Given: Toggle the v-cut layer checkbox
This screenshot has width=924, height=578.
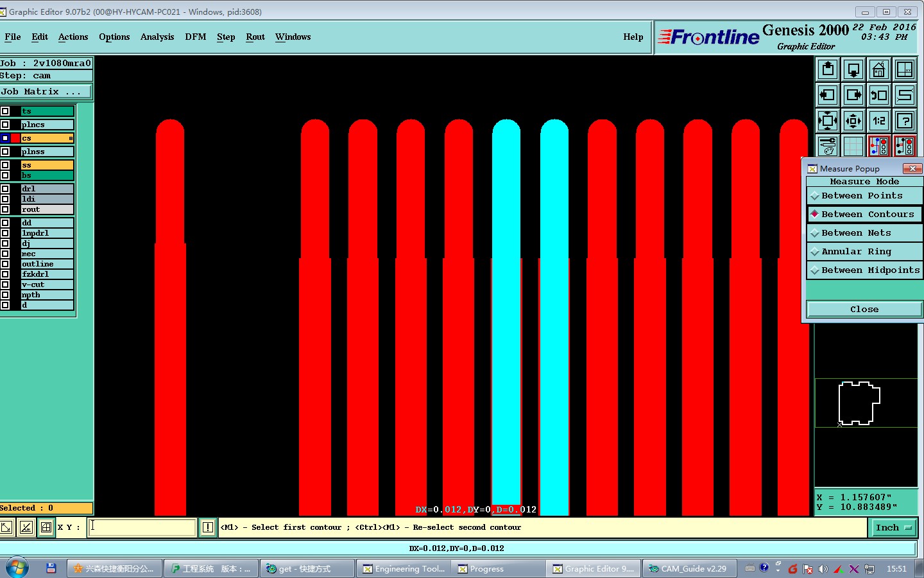Looking at the screenshot, I should coord(5,285).
